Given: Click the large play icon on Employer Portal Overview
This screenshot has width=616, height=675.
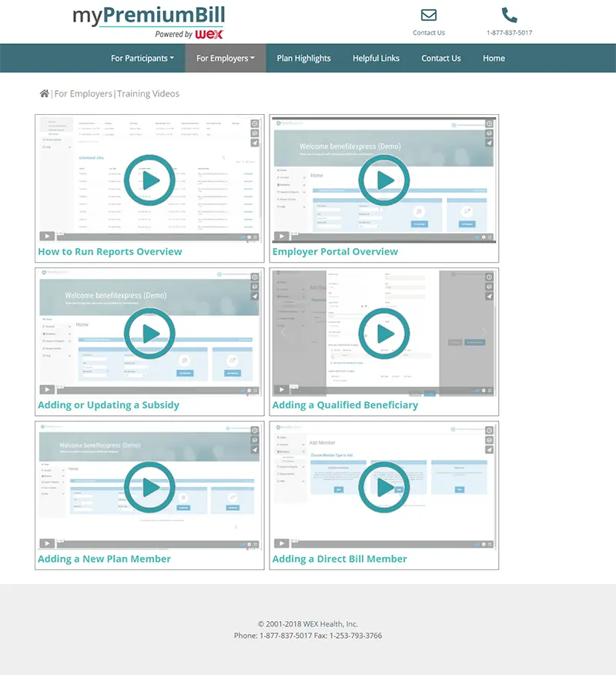Looking at the screenshot, I should tap(384, 180).
